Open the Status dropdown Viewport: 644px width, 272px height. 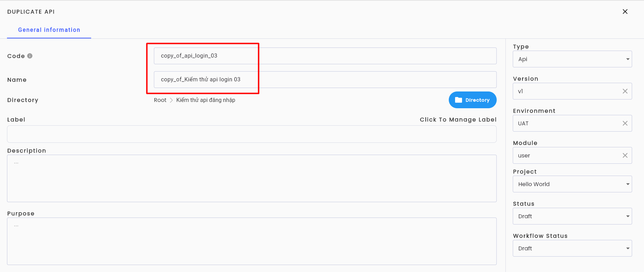click(x=572, y=216)
